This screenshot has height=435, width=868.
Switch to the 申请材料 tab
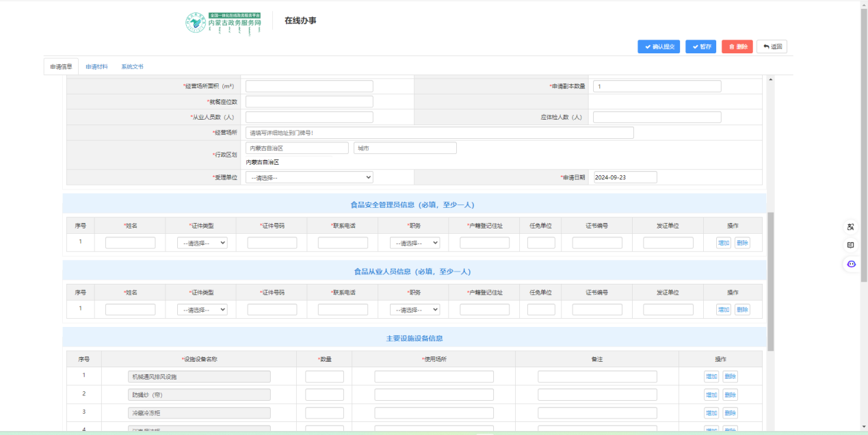(96, 67)
